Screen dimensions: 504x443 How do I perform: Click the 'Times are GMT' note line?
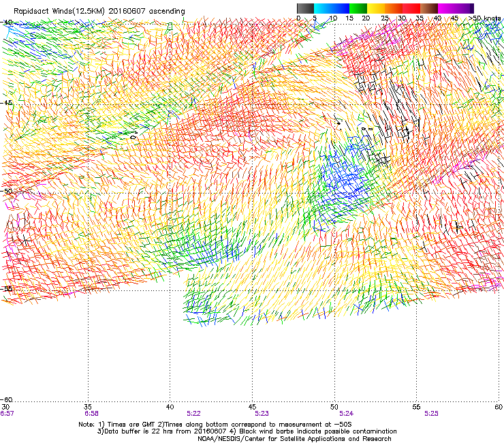[x=215, y=425]
